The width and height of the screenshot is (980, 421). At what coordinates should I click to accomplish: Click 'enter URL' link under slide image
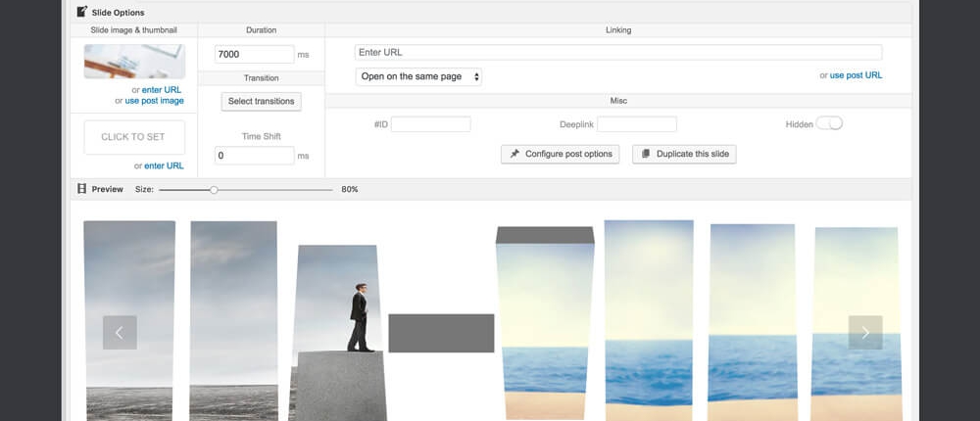click(162, 89)
